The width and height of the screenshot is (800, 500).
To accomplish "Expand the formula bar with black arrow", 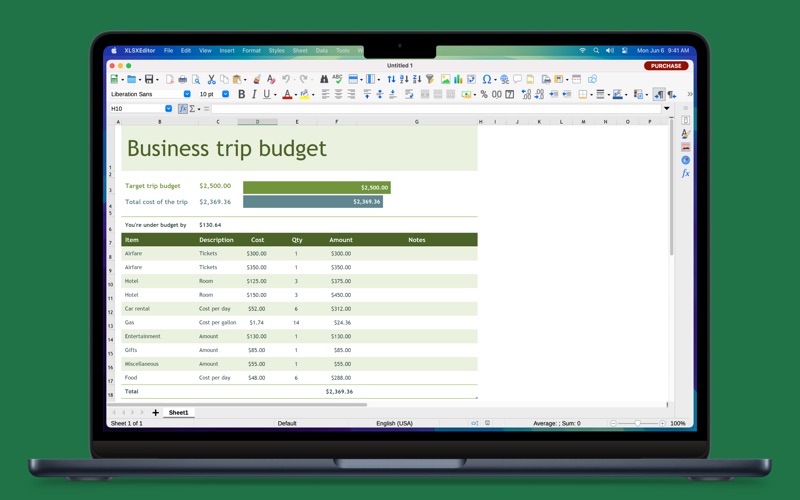I will [x=666, y=109].
